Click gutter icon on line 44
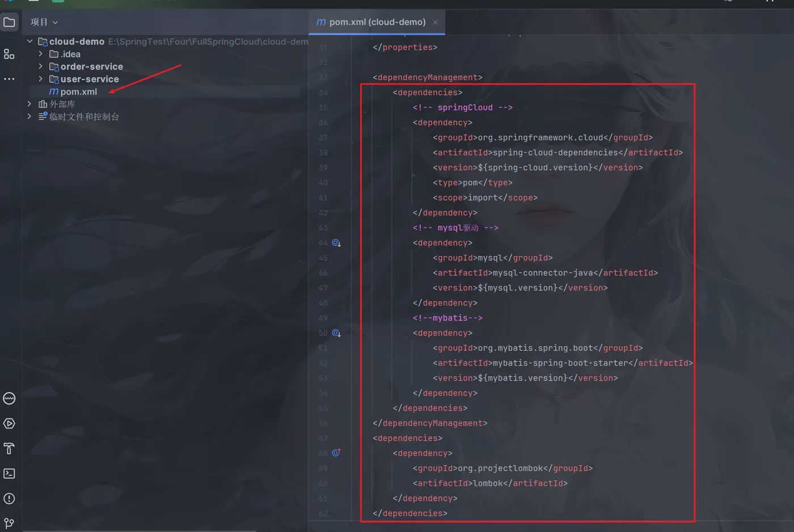The width and height of the screenshot is (794, 532). [336, 243]
